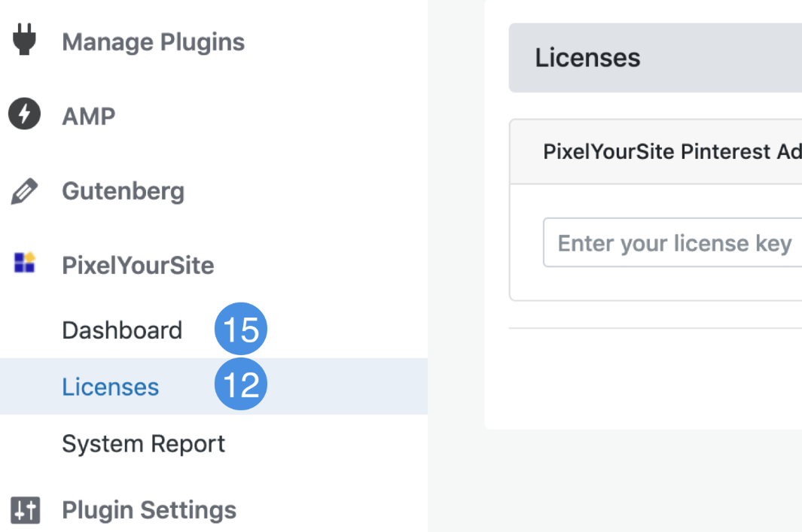802x532 pixels.
Task: Focus the Enter your license key field
Action: point(672,243)
